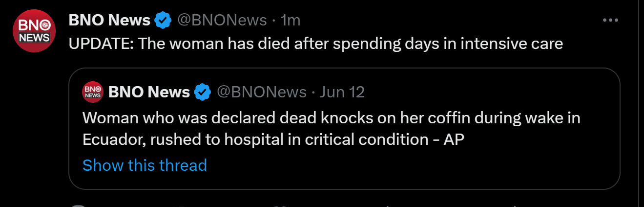Open BNO News profile picture on main tweet
This screenshot has height=207, width=644.
coord(34,30)
